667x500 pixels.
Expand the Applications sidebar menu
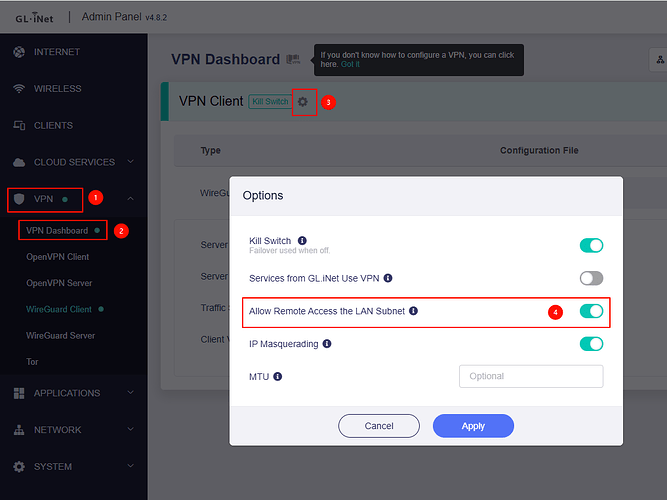(x=74, y=393)
